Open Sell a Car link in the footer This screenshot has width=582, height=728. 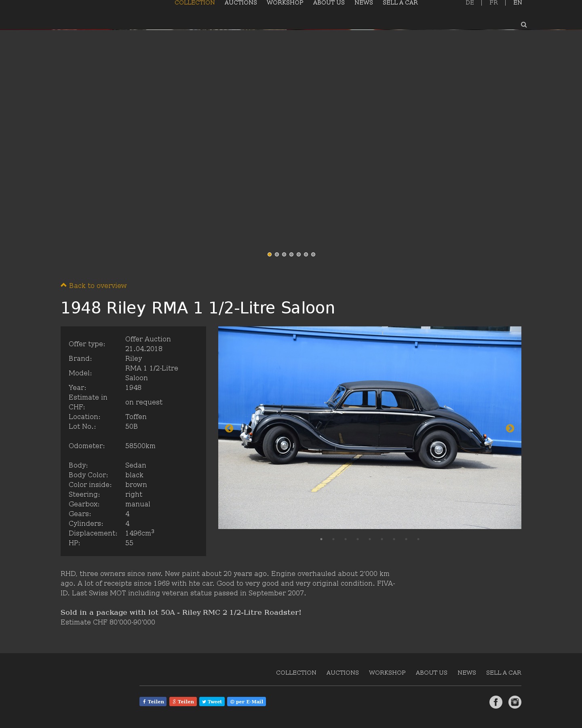(504, 673)
